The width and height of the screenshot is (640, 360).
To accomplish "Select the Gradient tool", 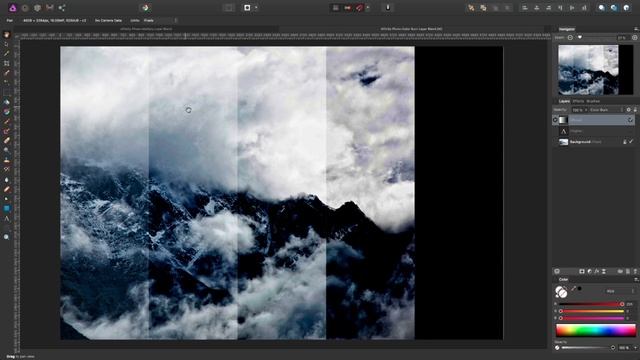I will tap(7, 111).
